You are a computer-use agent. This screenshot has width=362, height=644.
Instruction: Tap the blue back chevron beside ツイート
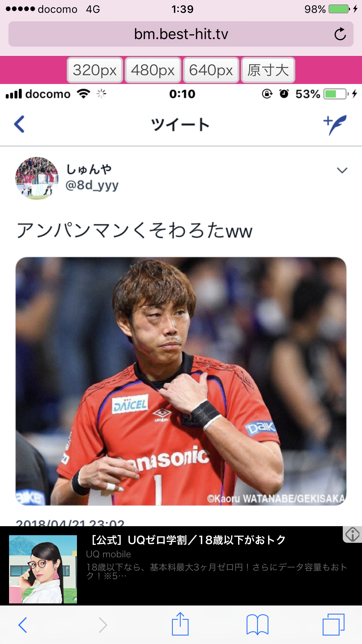[x=19, y=124]
